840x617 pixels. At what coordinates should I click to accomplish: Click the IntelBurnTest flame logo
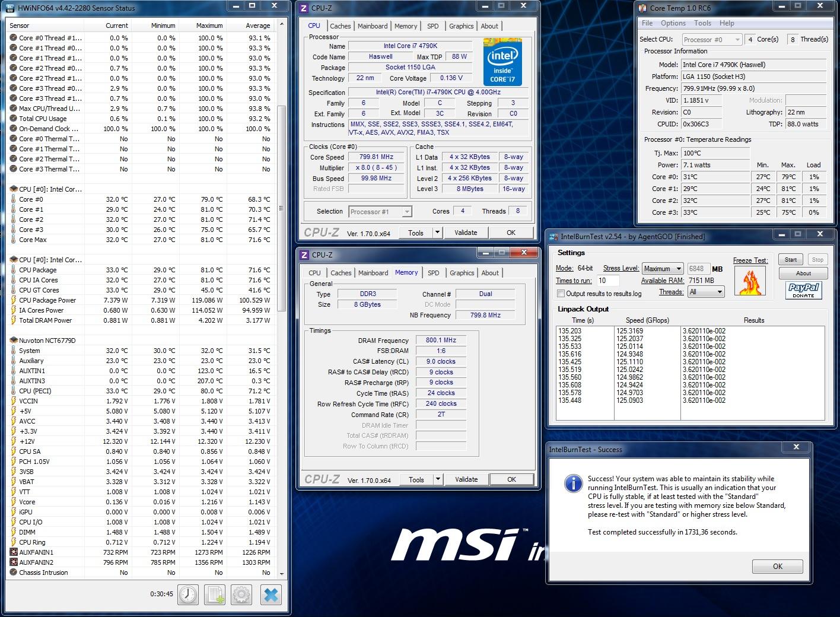click(750, 280)
